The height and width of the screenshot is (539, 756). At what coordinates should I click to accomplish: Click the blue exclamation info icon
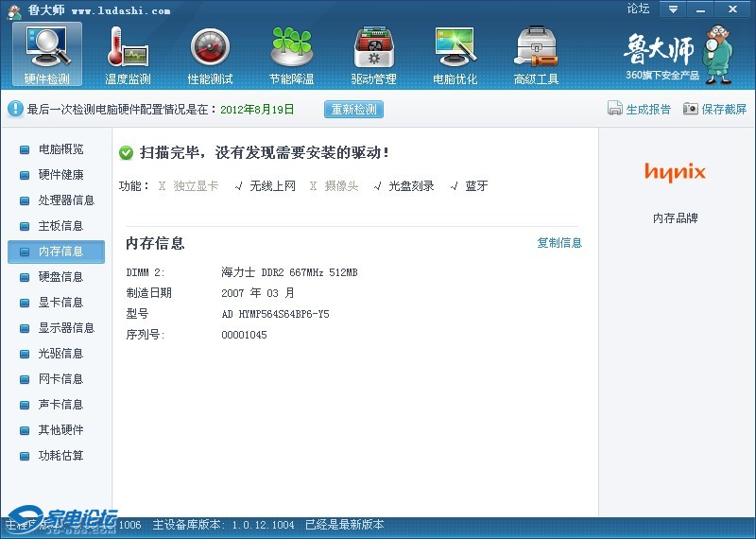15,109
